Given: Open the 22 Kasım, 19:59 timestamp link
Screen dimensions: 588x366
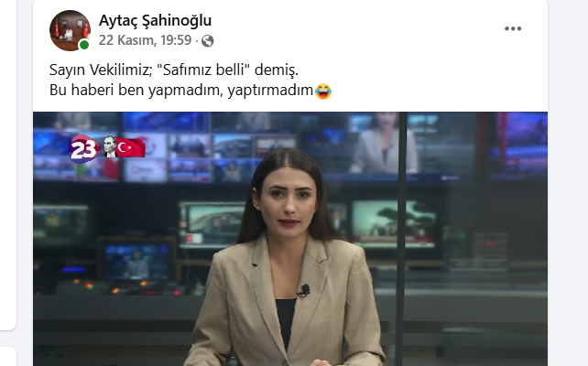Looking at the screenshot, I should point(145,40).
